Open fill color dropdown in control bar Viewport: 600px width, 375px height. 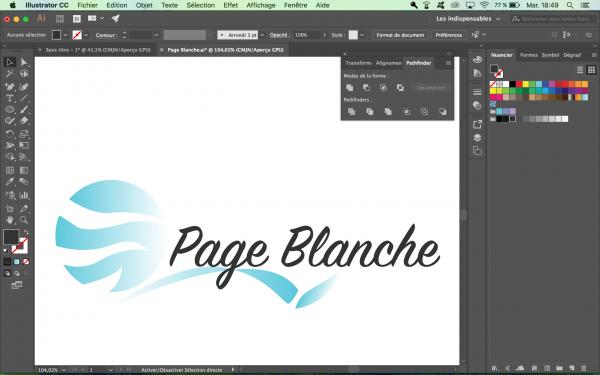pos(65,35)
